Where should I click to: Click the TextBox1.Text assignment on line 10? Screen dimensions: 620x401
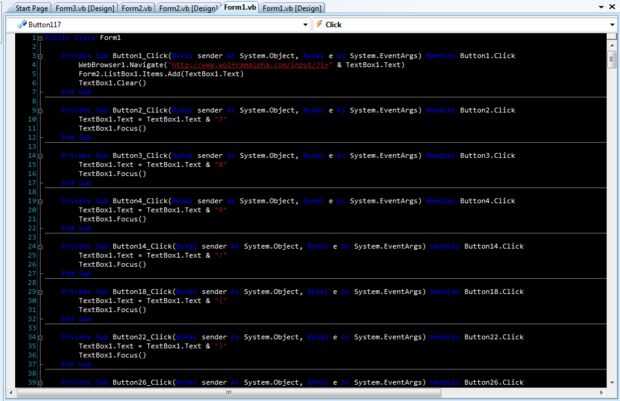pos(152,119)
